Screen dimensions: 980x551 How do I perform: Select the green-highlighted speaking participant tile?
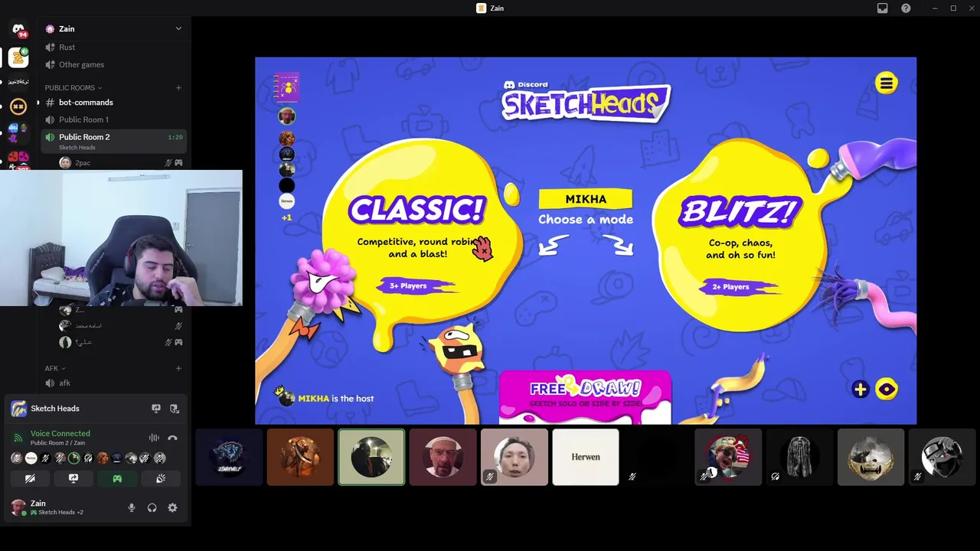(371, 457)
